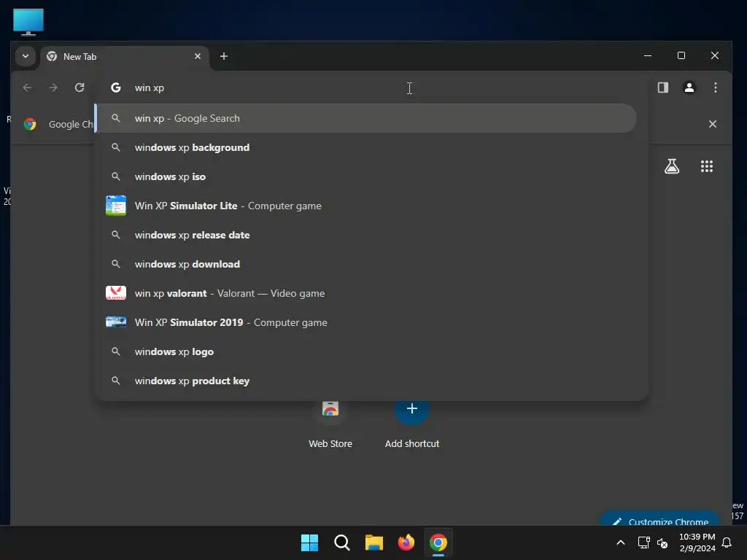Open File Explorer from the taskbar
Image resolution: width=747 pixels, height=560 pixels.
(374, 542)
